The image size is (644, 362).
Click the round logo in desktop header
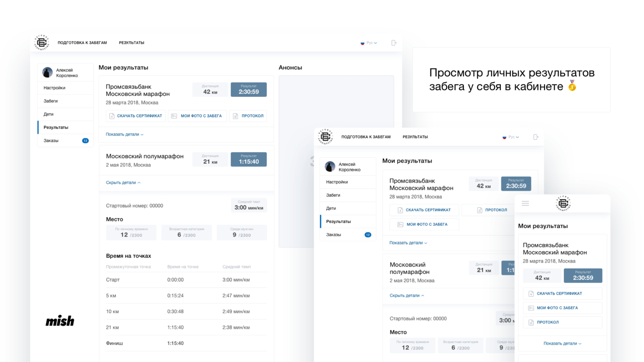[x=42, y=42]
